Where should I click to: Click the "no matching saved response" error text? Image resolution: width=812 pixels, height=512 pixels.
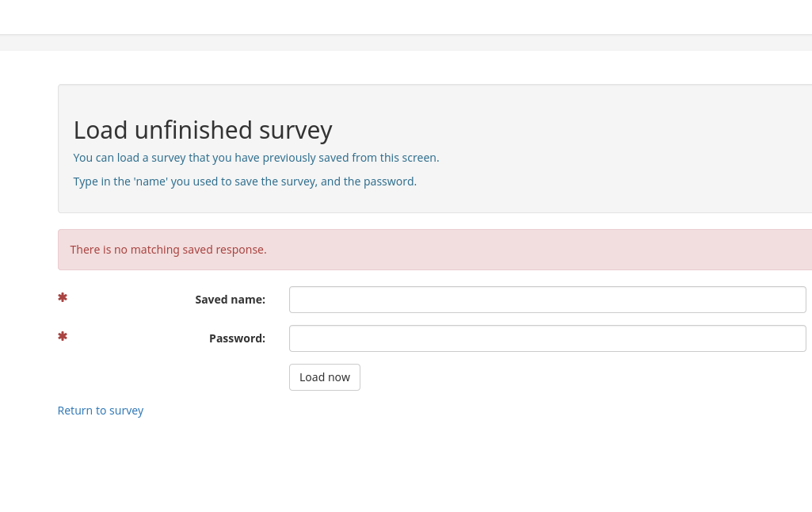pyautogui.click(x=168, y=250)
